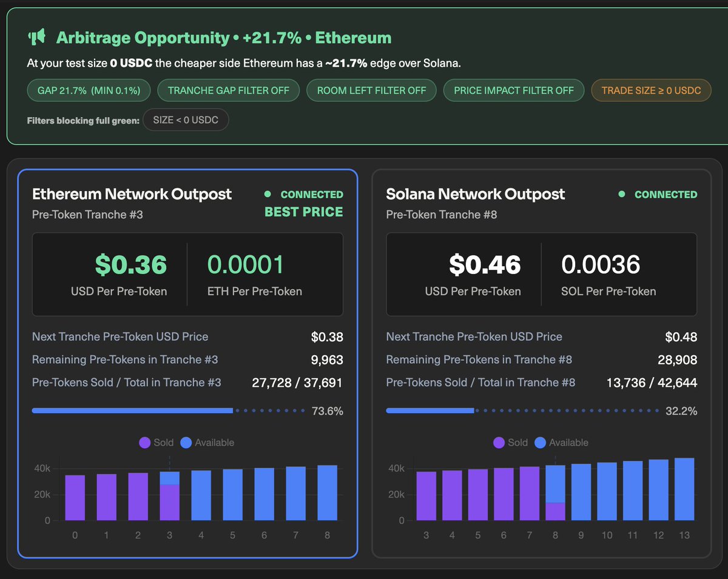Click the BEST PRICE label on Ethereum card
The height and width of the screenshot is (579, 728).
(x=304, y=212)
